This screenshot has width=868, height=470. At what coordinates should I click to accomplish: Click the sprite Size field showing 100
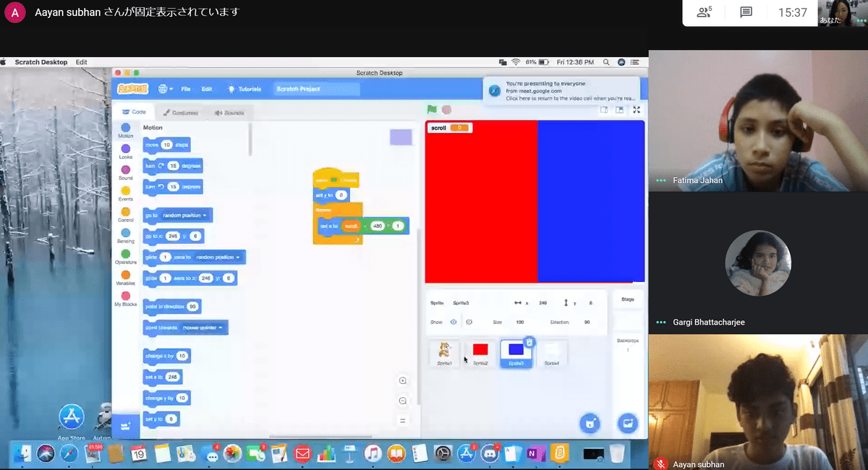(521, 322)
